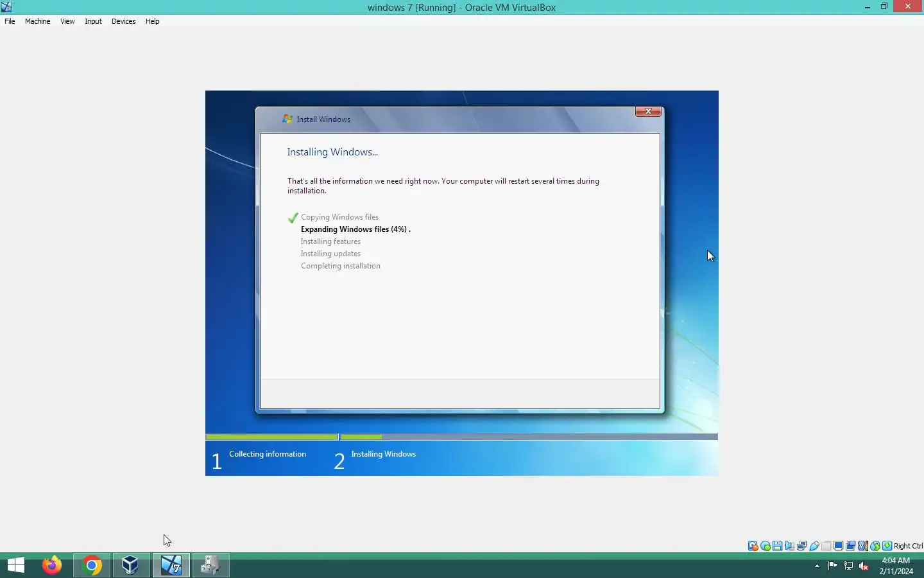Close the Install Windows dialog
The width and height of the screenshot is (924, 578).
648,112
